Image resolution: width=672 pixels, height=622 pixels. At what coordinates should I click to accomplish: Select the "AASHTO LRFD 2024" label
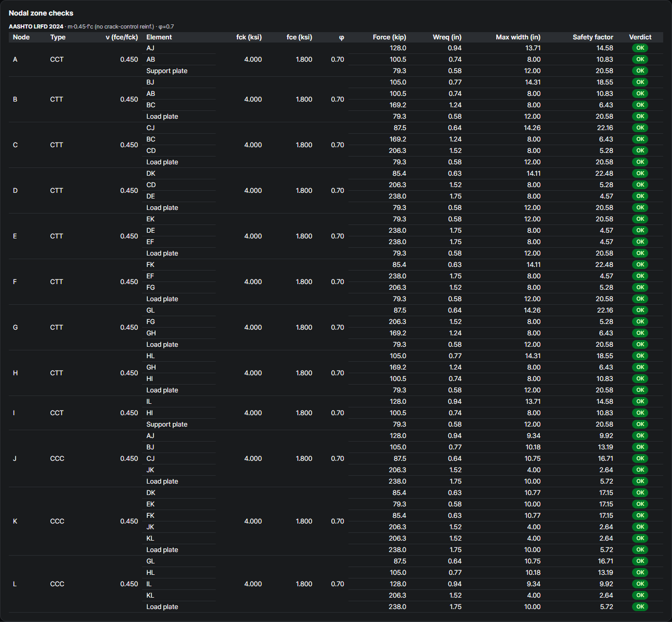click(x=36, y=26)
